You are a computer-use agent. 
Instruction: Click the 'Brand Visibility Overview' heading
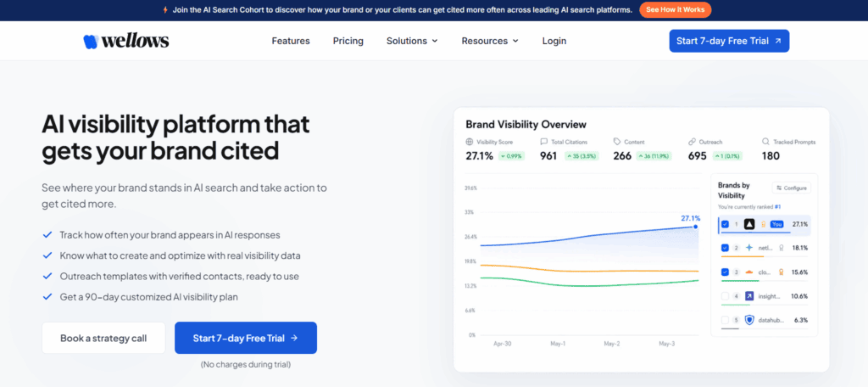click(x=526, y=124)
